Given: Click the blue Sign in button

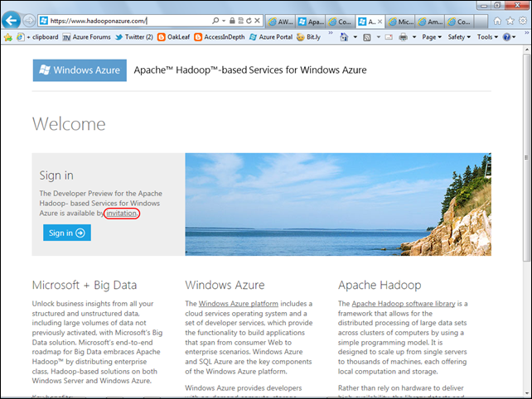Looking at the screenshot, I should [67, 233].
